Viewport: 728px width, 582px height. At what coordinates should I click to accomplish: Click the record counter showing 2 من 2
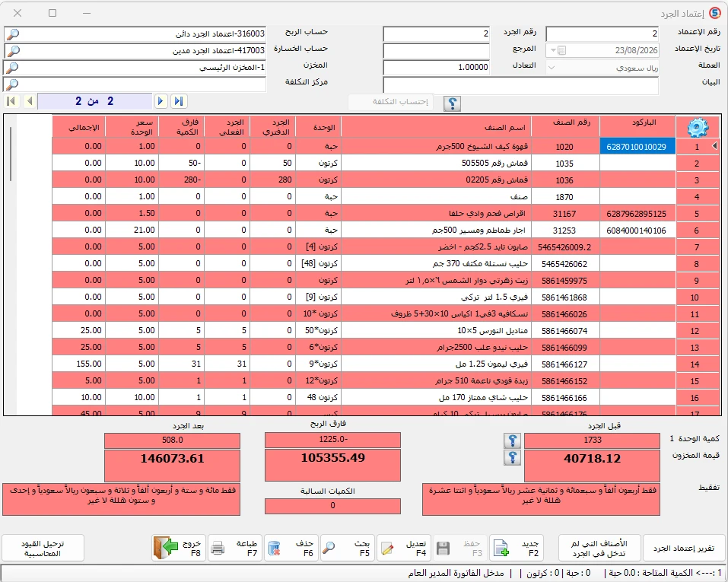pos(94,100)
